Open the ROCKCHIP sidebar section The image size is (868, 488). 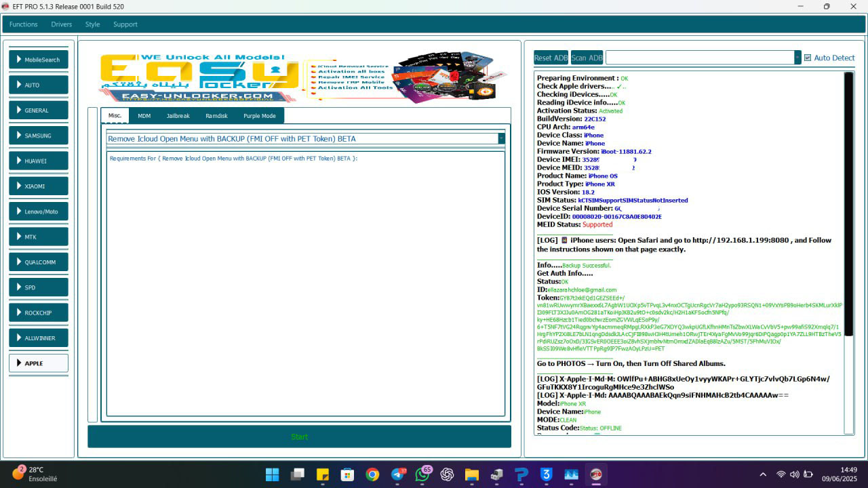point(39,312)
